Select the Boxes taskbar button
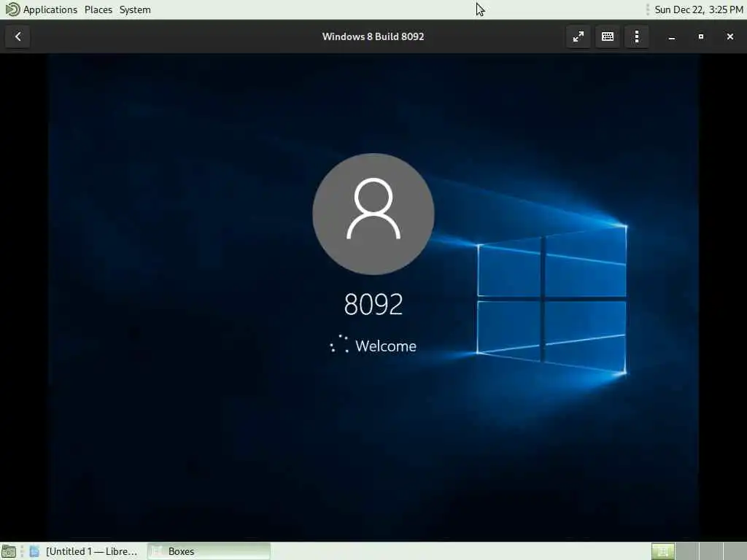Screen dimensions: 747x560 pos(209,551)
